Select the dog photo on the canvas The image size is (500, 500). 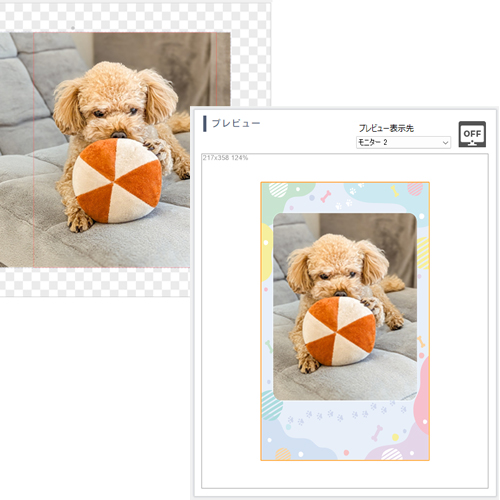[x=115, y=150]
